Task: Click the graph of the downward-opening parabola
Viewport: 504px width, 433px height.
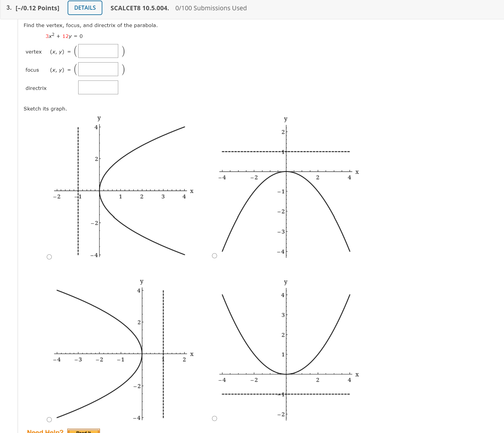Action: tap(289, 187)
